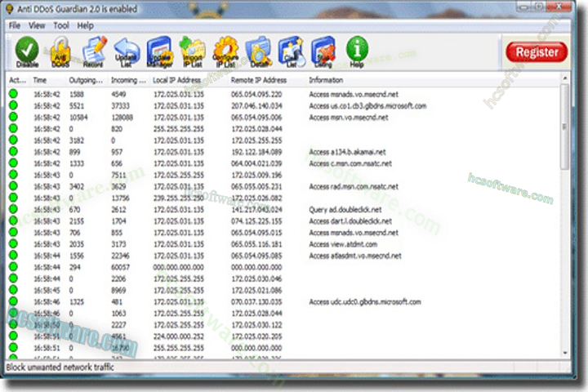Click the Record toolbar icon
Screen dimensions: 588x392
click(x=93, y=51)
